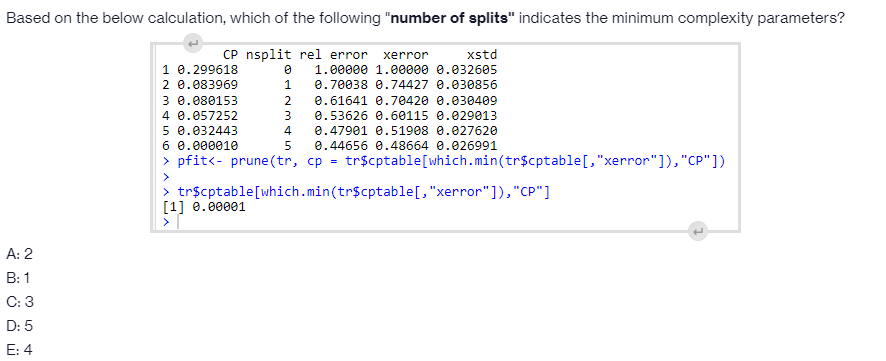Click the xerror value 0.74427
886x361 pixels.
pos(402,86)
